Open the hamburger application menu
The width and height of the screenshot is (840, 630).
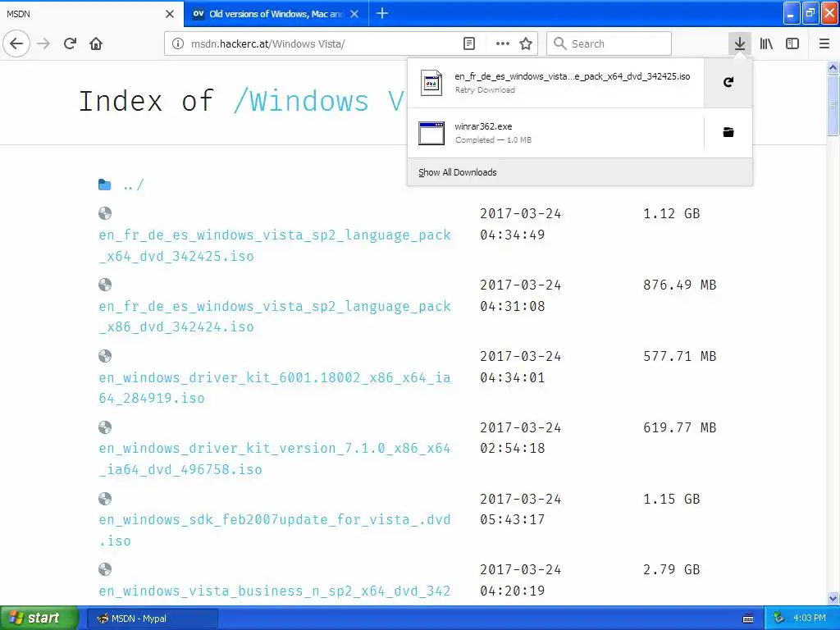click(824, 44)
